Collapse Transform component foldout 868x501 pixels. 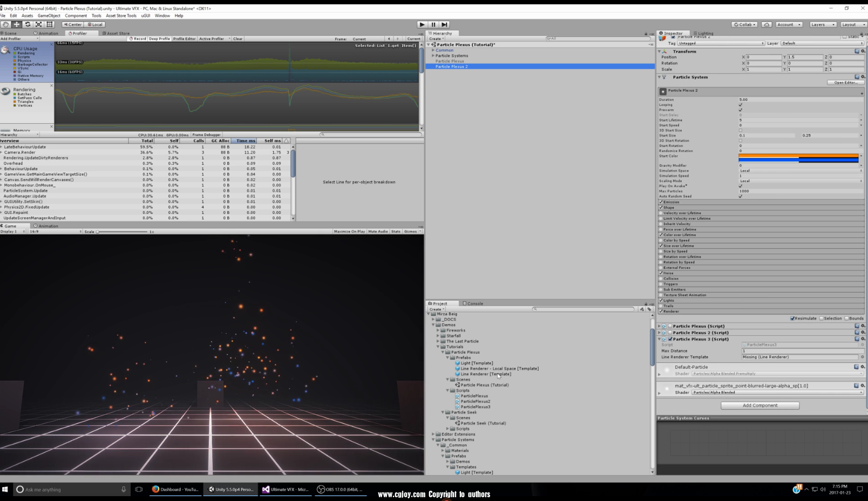660,51
